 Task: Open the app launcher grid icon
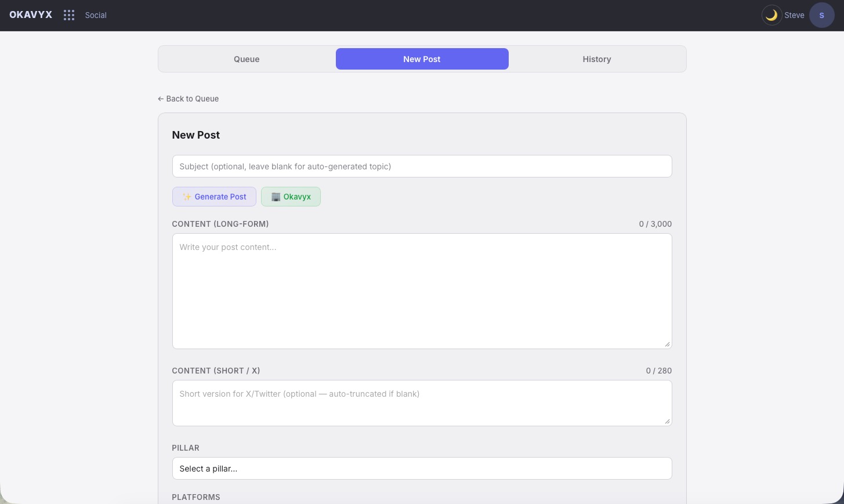69,15
